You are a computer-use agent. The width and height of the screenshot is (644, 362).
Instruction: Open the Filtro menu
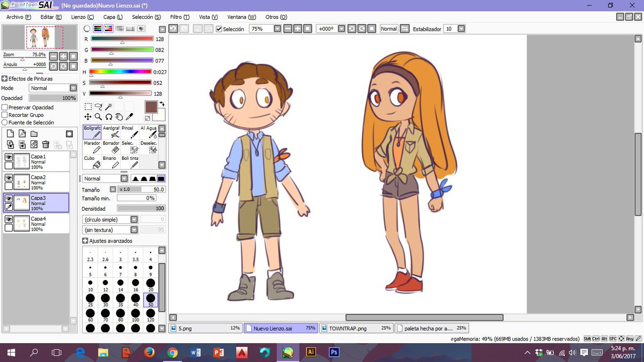(179, 17)
